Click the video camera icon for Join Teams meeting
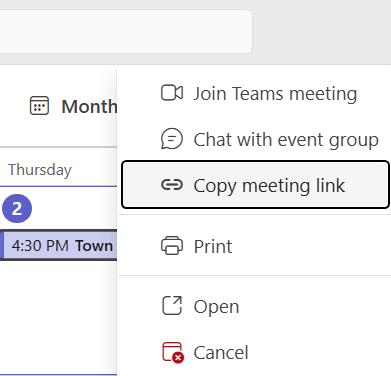This screenshot has width=391, height=376. point(172,93)
